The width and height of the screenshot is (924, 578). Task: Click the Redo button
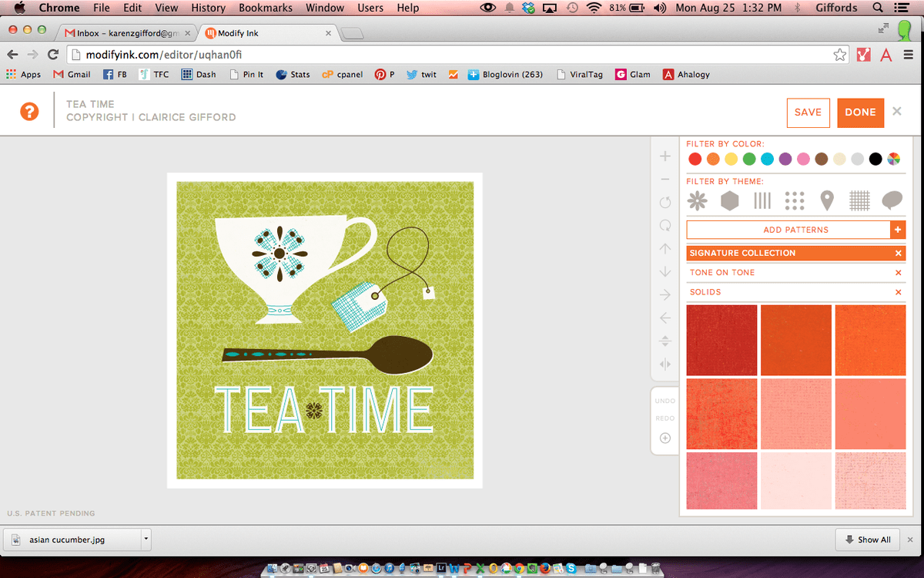665,418
